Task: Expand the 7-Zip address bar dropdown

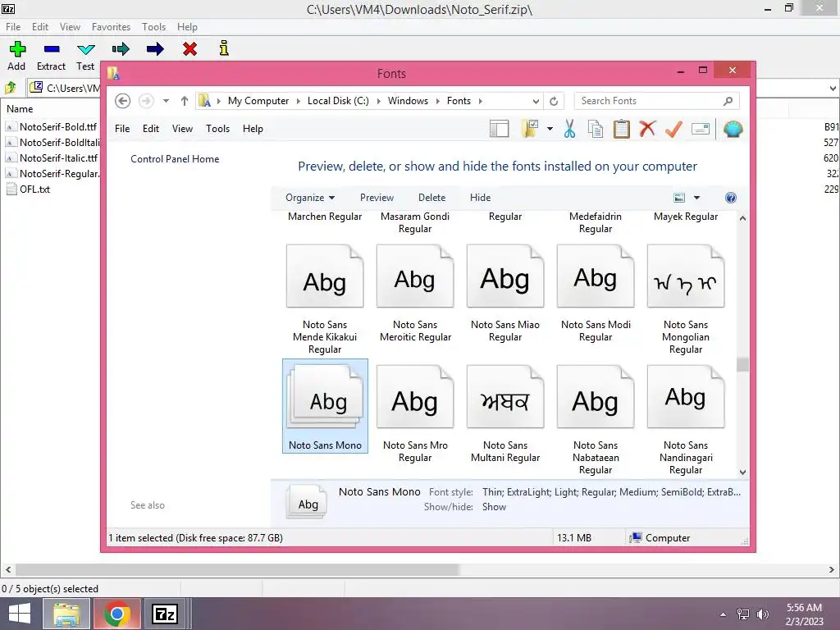Action: (x=833, y=88)
